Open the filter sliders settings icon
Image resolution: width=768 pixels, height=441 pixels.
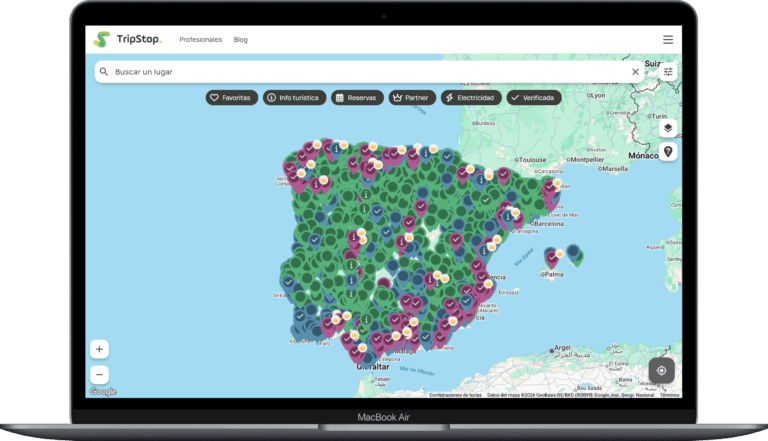pos(668,72)
